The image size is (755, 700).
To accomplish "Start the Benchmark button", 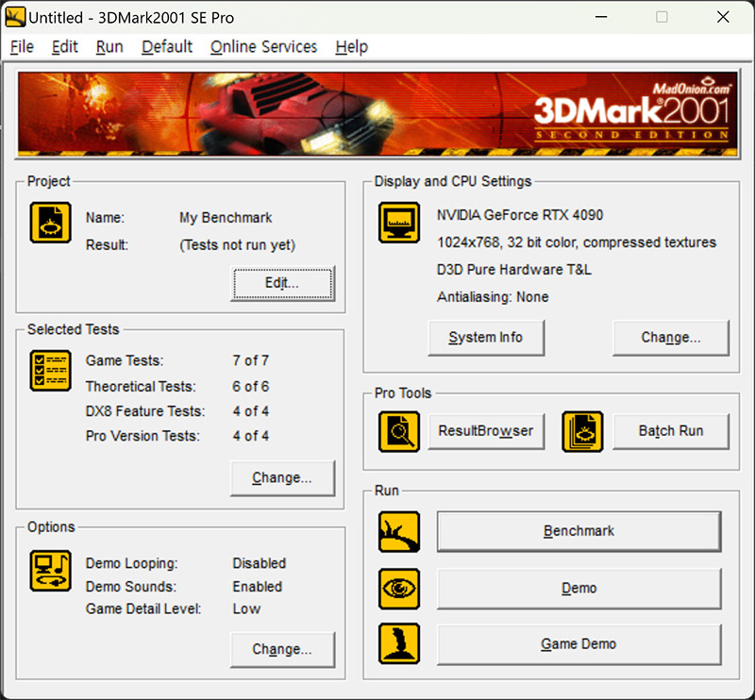I will [579, 531].
